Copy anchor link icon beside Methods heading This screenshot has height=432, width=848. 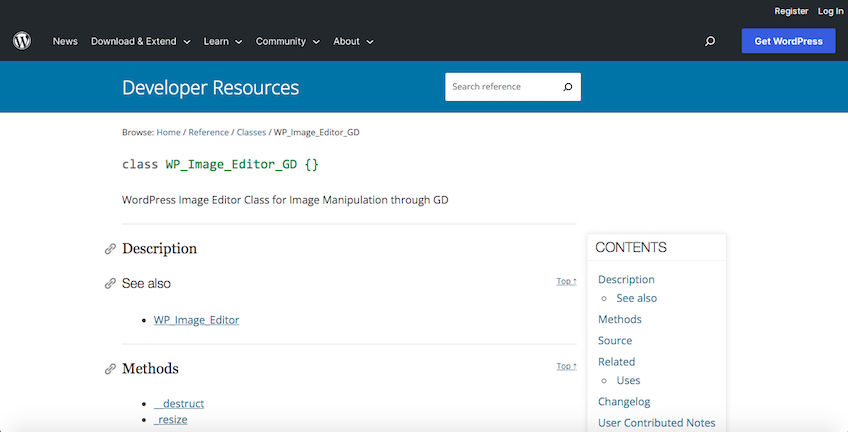(110, 369)
